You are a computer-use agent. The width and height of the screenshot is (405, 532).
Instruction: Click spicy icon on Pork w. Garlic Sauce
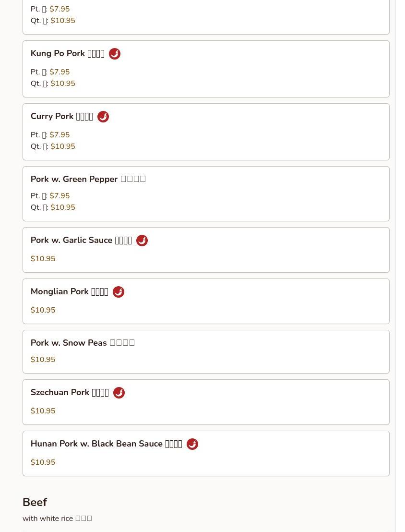[142, 241]
